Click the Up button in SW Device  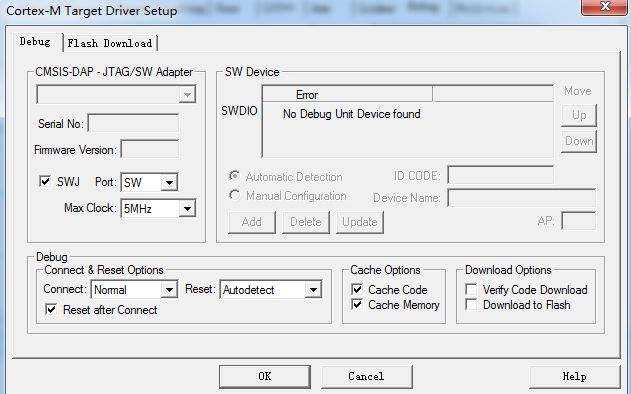pos(579,115)
